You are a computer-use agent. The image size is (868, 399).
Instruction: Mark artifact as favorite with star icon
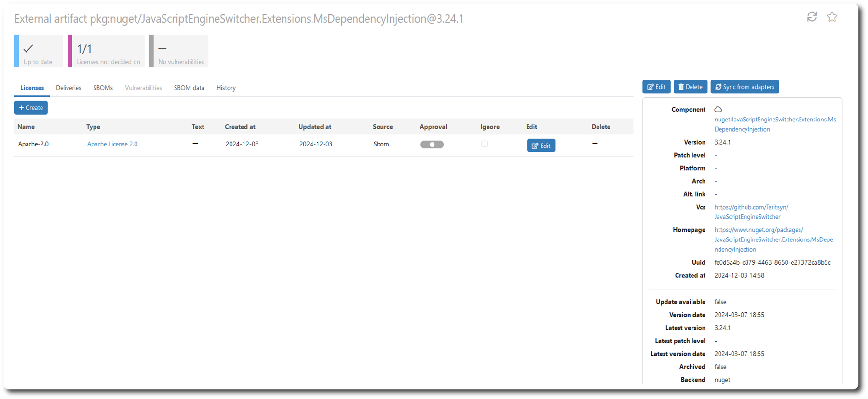point(832,17)
